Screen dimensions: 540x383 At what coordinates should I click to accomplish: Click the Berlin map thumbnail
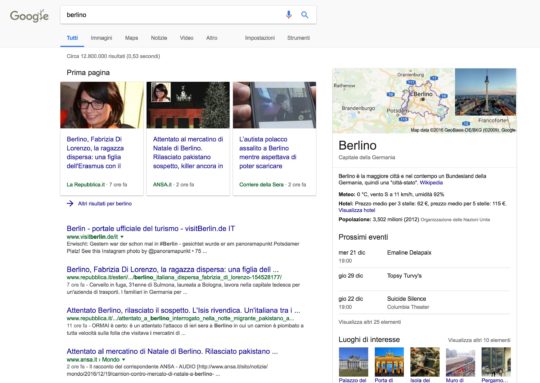tap(394, 101)
